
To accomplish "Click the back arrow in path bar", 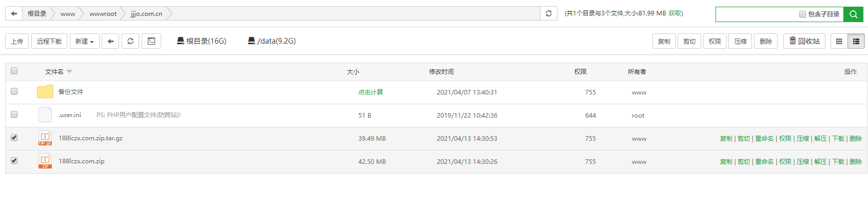I will pyautogui.click(x=14, y=14).
